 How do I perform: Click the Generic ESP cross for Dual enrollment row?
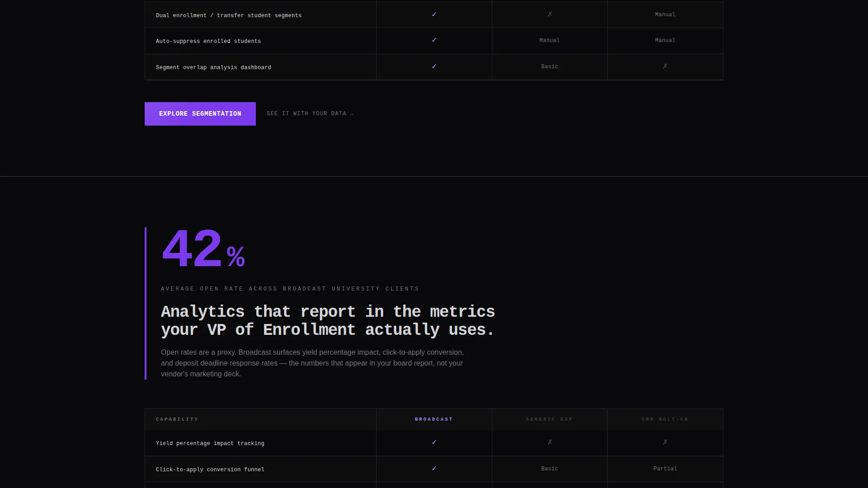click(x=550, y=14)
